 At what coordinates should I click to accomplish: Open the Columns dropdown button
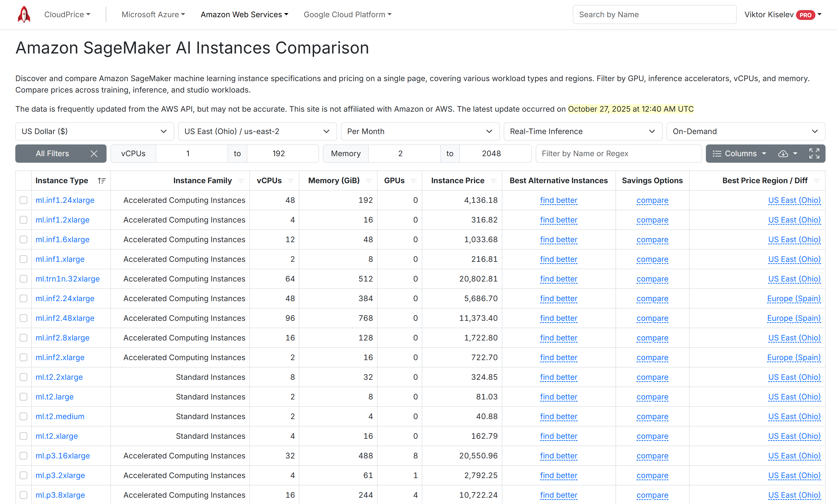[739, 153]
